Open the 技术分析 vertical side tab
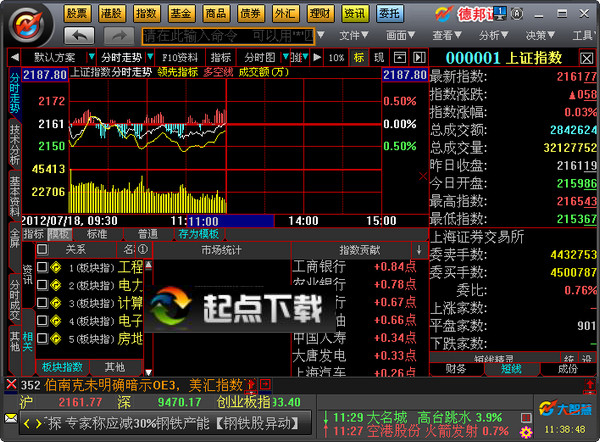 point(15,145)
